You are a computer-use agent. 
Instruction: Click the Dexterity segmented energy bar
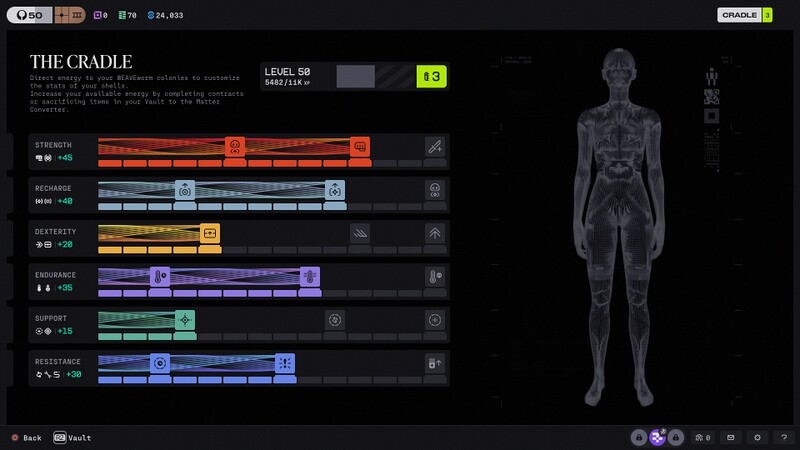pos(272,250)
